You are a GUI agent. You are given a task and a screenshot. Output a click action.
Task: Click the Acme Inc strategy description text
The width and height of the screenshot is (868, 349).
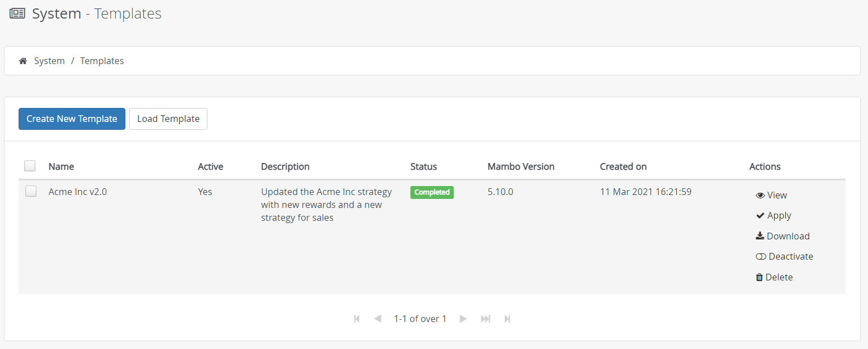(326, 205)
